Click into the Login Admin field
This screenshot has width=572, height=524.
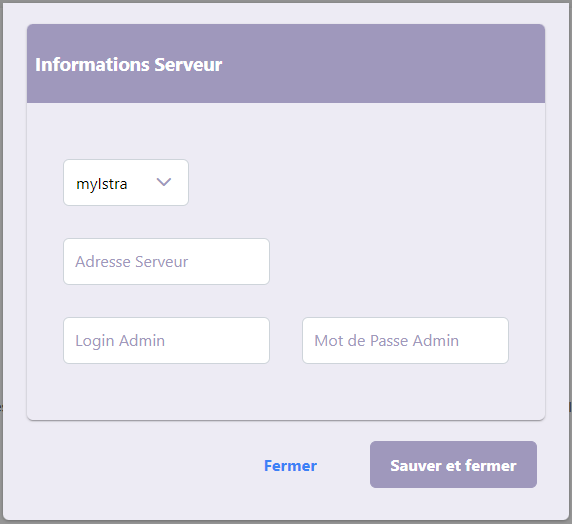[166, 340]
